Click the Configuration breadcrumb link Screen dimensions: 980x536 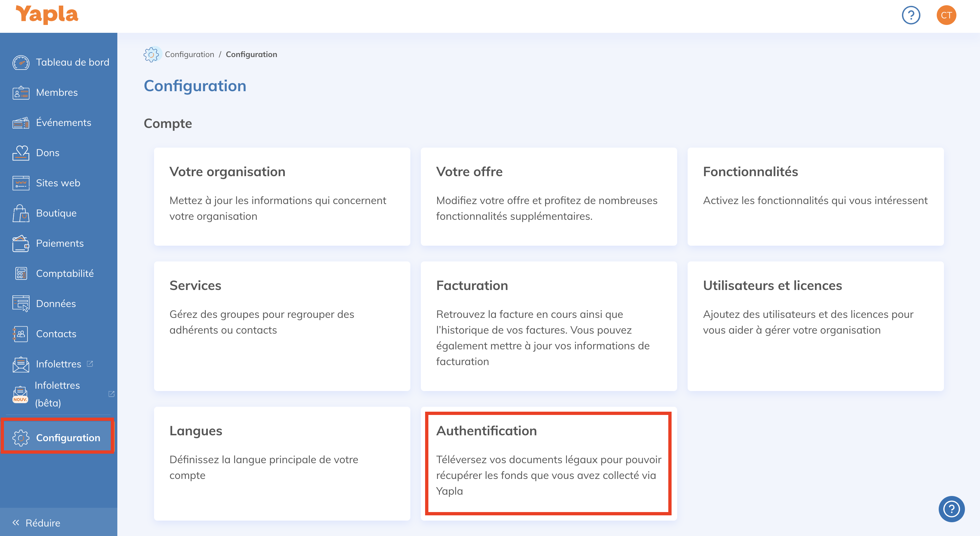point(189,54)
